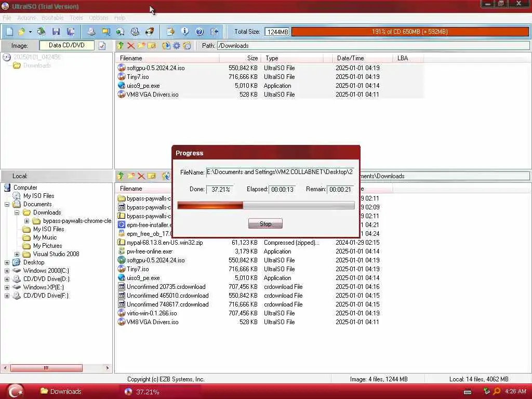532x399 pixels.
Task: Collapse the Downloads node under Documents
Action: pos(17,212)
